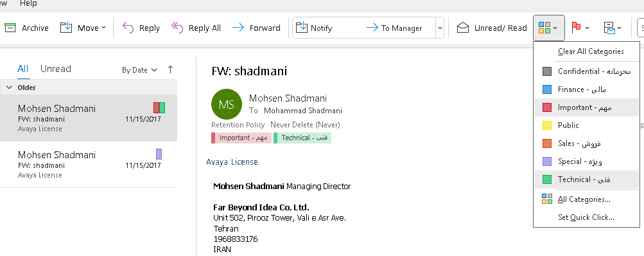Click the Archive box icon
Viewport: 644px width, 256px height.
(x=10, y=28)
